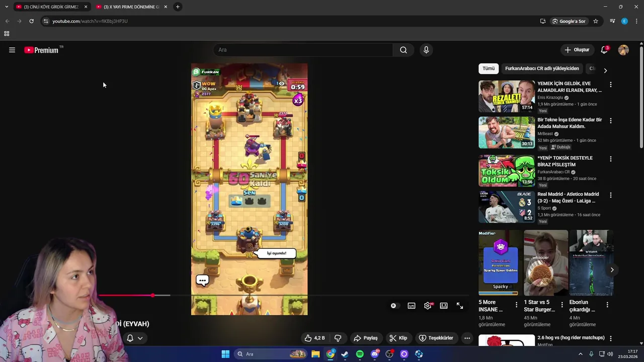View site information icon in address bar
The image size is (644, 362).
[46, 21]
